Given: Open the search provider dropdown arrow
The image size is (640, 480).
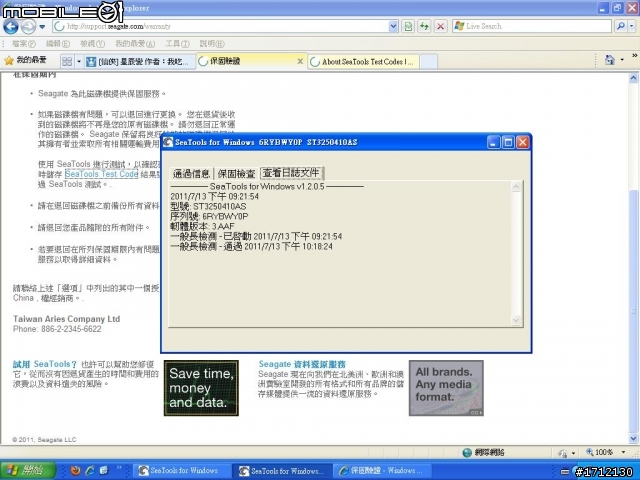Looking at the screenshot, I should [632, 27].
